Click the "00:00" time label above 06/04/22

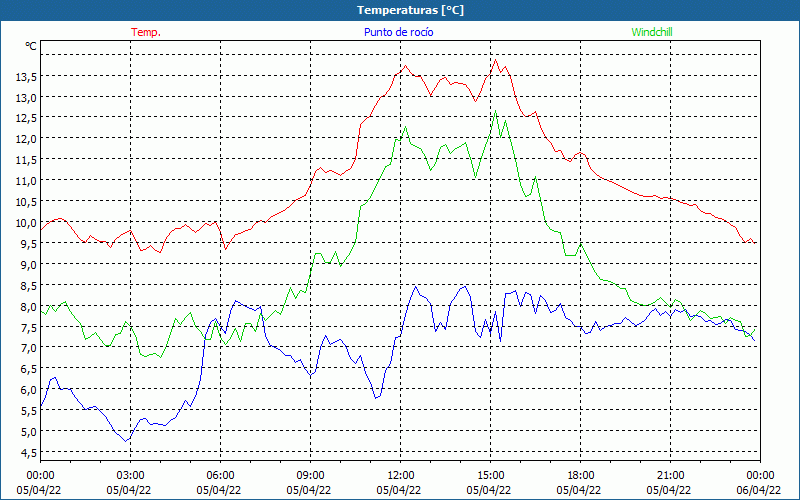point(760,476)
